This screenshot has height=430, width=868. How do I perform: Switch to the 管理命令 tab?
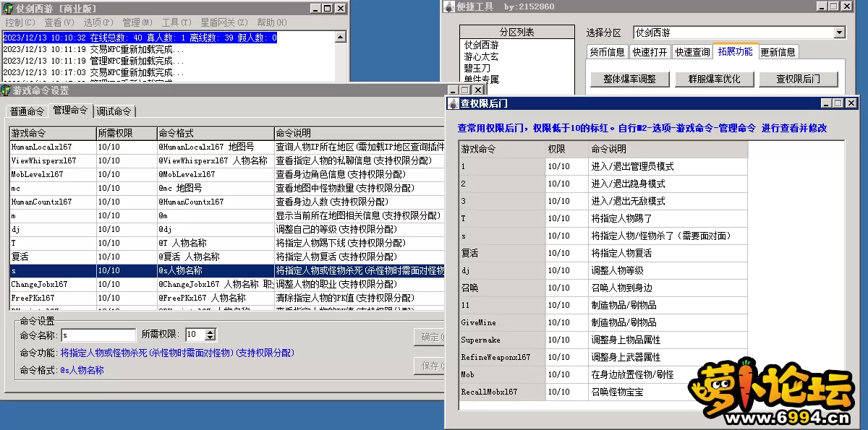(71, 110)
